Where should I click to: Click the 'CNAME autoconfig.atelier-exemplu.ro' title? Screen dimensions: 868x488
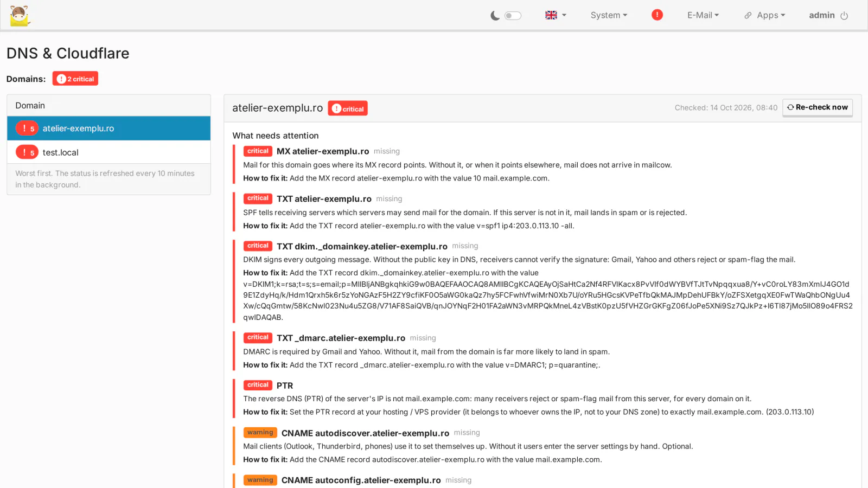pos(361,480)
